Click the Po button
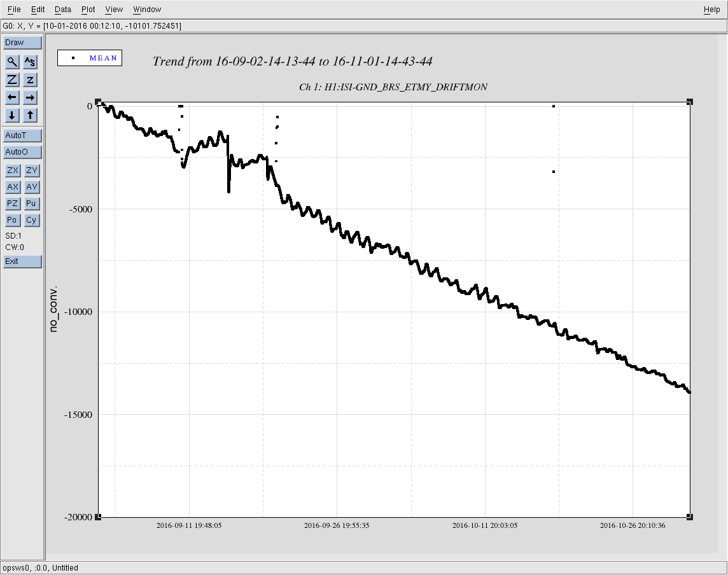728x575 pixels. pos(13,220)
